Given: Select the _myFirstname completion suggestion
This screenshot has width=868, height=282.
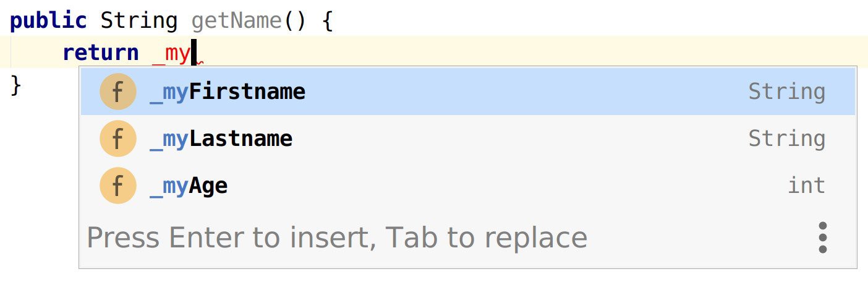Looking at the screenshot, I should 468,92.
